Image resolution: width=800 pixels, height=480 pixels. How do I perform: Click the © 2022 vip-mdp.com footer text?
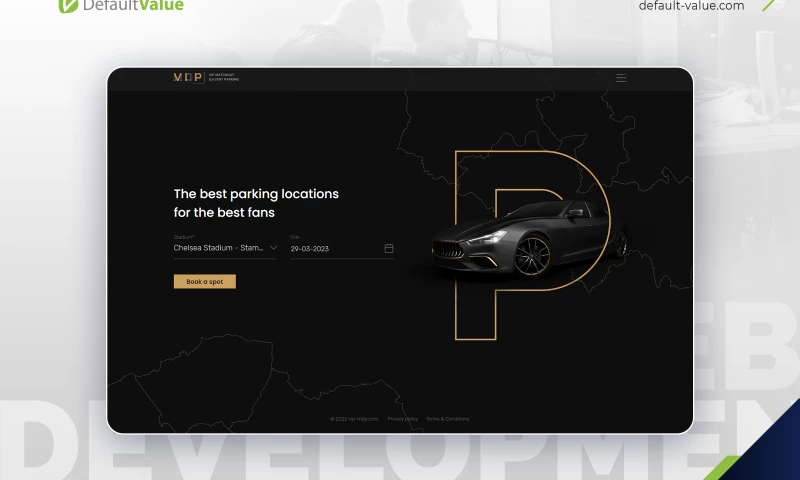pos(354,419)
